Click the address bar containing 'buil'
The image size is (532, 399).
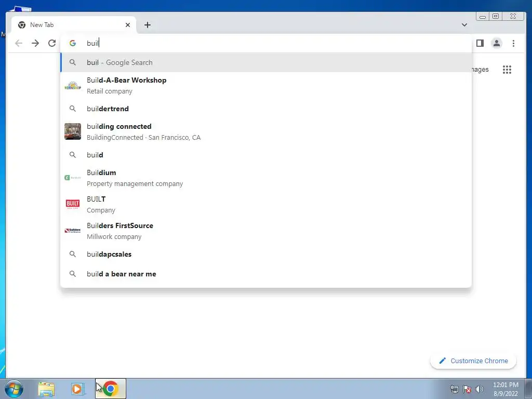[265, 43]
